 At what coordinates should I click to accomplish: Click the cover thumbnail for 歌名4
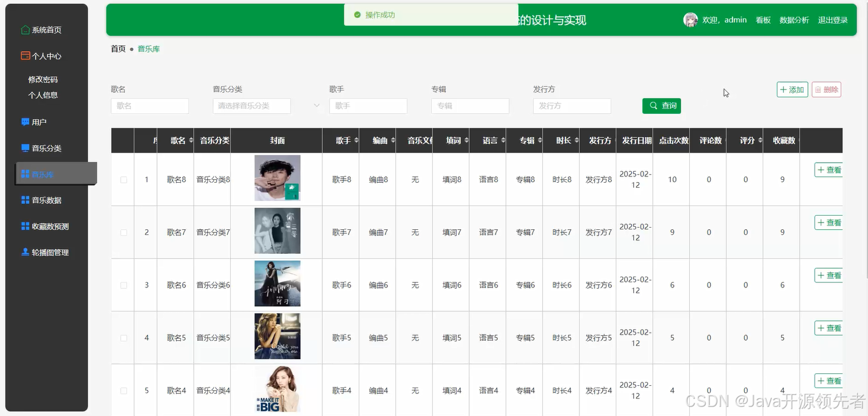point(277,389)
